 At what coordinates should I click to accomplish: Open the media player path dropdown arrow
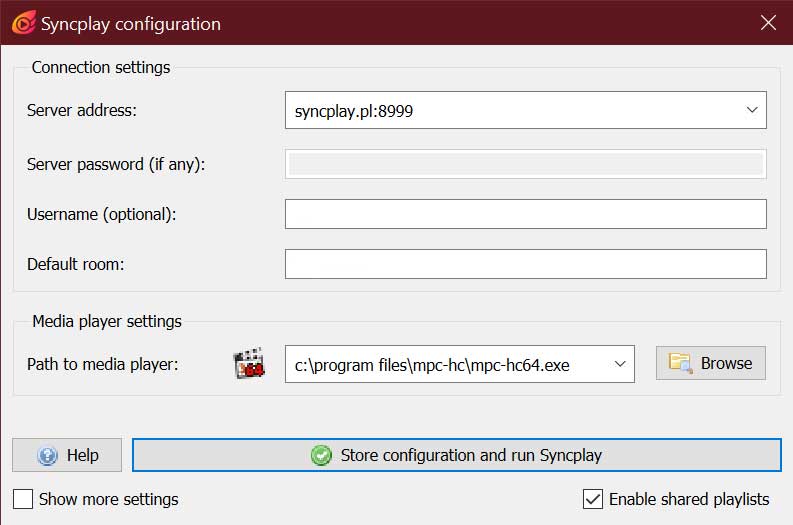[620, 364]
